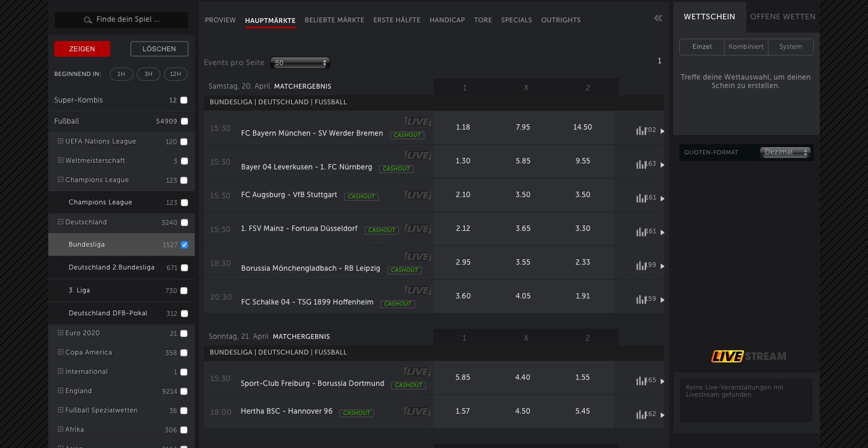This screenshot has width=868, height=448.
Task: Open statistics icon for Bayern München - Werder Bremen
Action: pyautogui.click(x=640, y=130)
